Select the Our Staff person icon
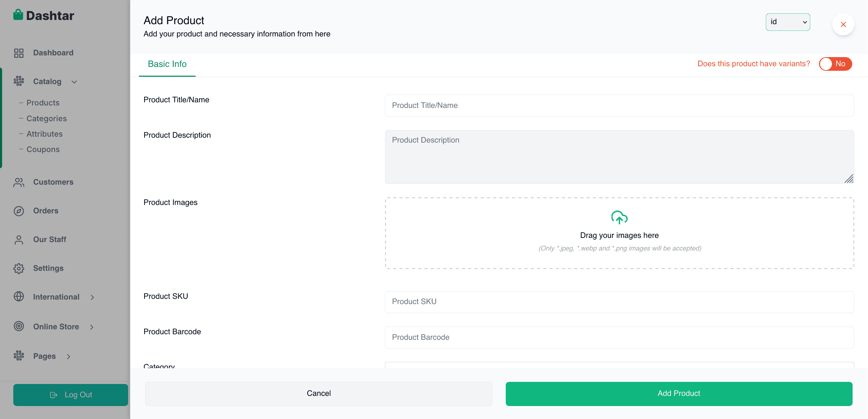868x419 pixels. 19,239
